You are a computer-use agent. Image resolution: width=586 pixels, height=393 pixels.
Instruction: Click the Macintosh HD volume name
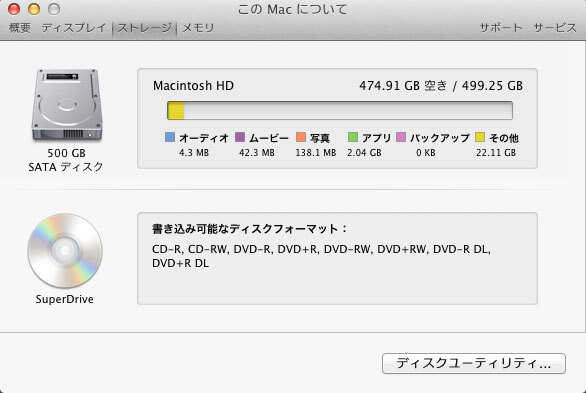point(193,86)
